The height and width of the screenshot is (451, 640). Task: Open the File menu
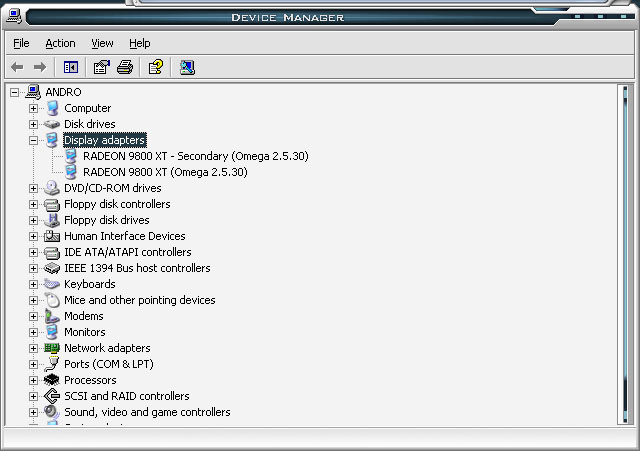coord(21,43)
